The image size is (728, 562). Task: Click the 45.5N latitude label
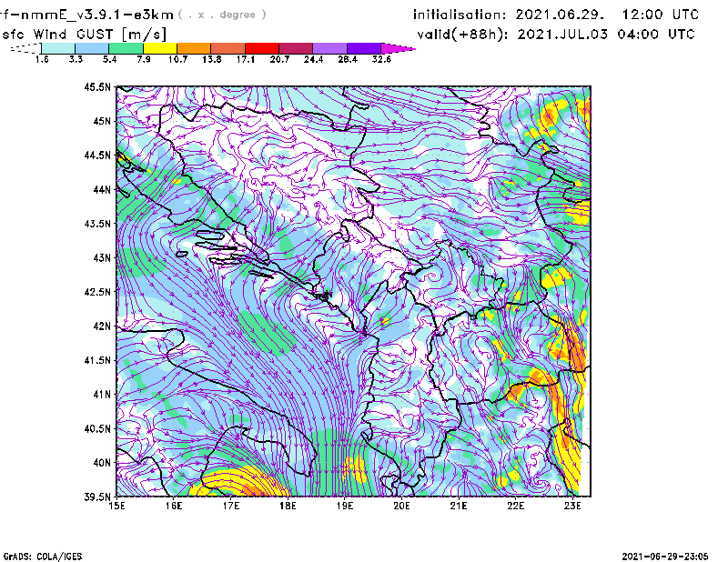coord(97,86)
